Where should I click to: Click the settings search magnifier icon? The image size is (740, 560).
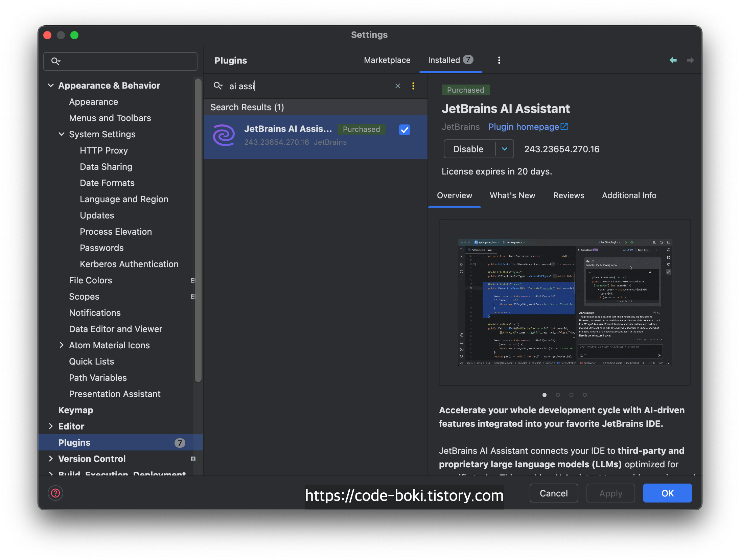[55, 61]
